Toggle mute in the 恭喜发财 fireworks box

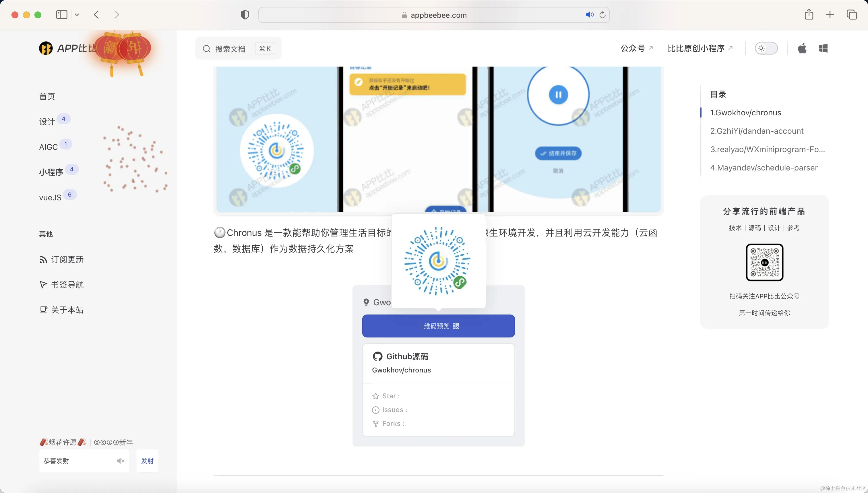tap(121, 461)
